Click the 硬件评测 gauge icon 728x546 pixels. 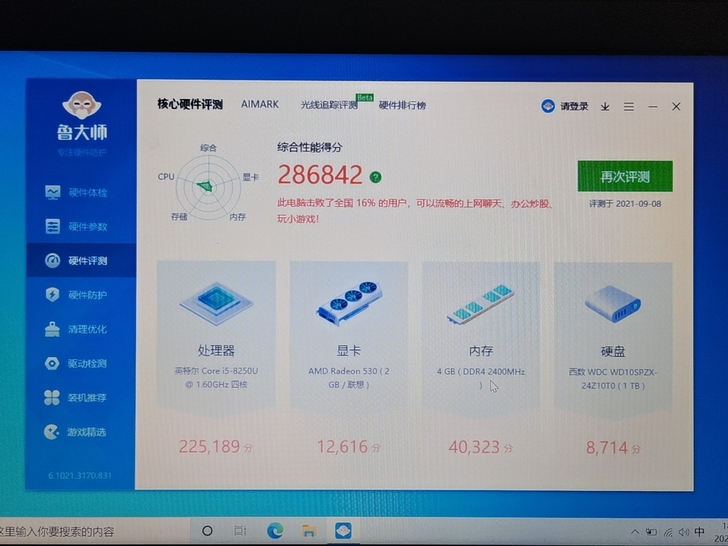pos(52,260)
